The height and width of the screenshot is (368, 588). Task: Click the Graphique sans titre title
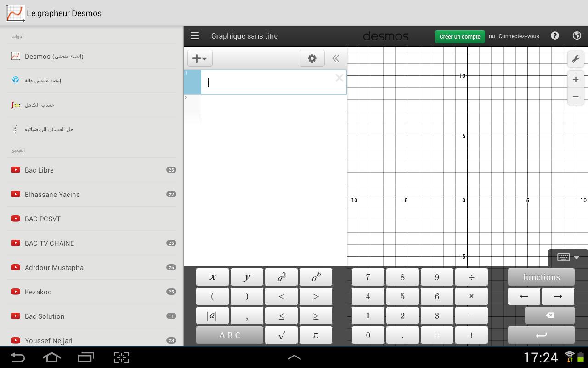click(244, 36)
